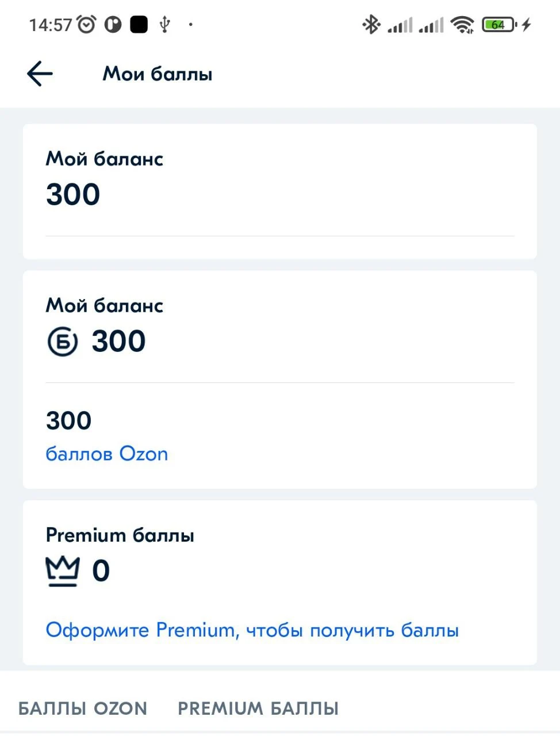The height and width of the screenshot is (736, 560).
Task: Tap the alarm clock status icon
Action: coord(87,24)
